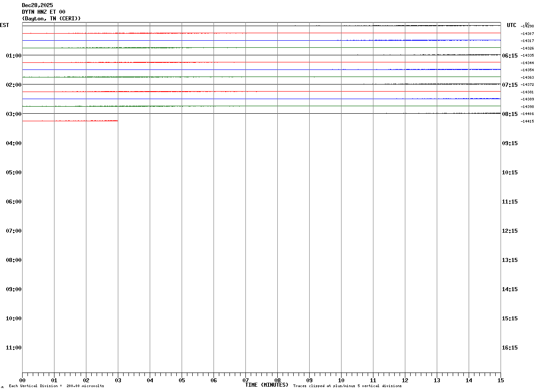This screenshot has height=392, width=536.
Task: Click 'Each Vertical Division = 200.00 microvolts' note
Action: tap(56, 386)
